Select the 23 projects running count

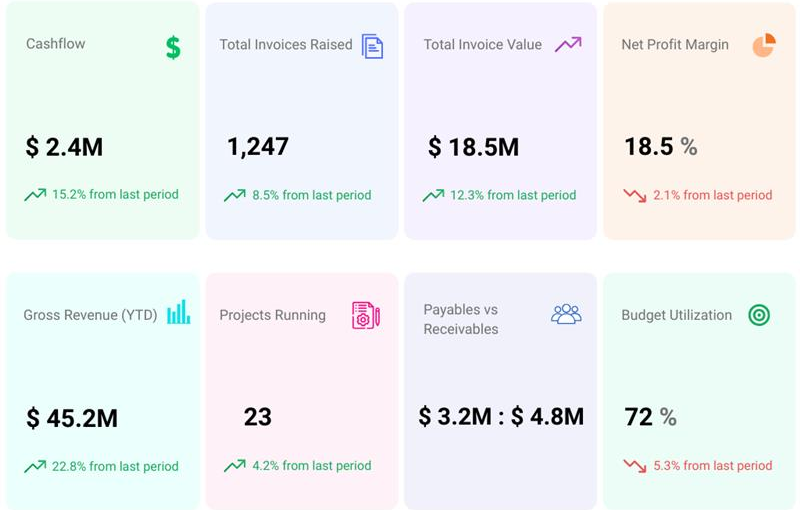257,417
